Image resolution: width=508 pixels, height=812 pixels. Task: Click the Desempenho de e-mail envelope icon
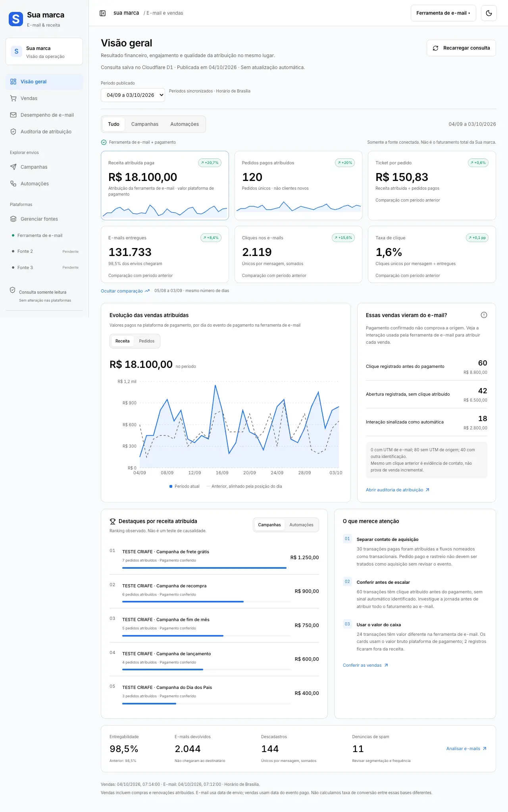13,115
